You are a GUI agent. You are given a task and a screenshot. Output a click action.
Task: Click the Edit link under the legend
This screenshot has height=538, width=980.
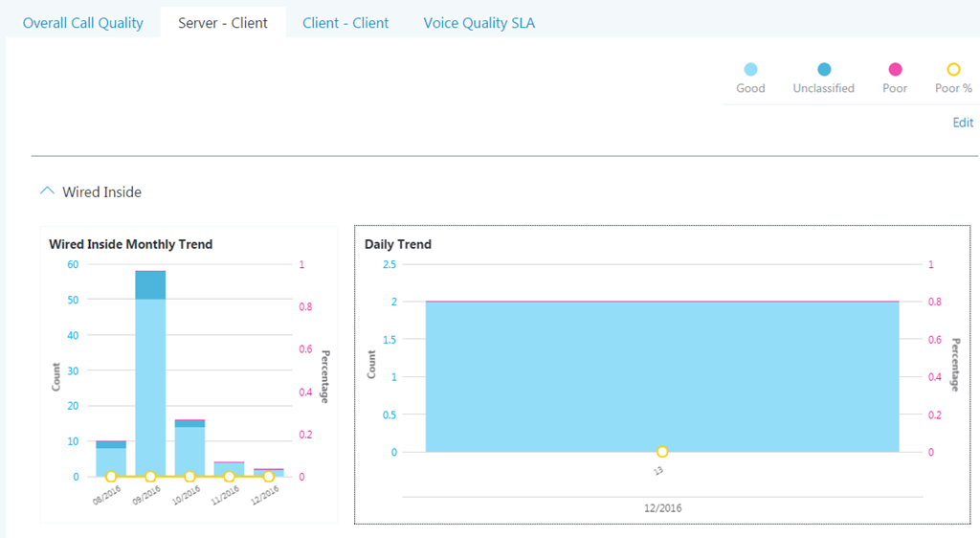pyautogui.click(x=962, y=123)
